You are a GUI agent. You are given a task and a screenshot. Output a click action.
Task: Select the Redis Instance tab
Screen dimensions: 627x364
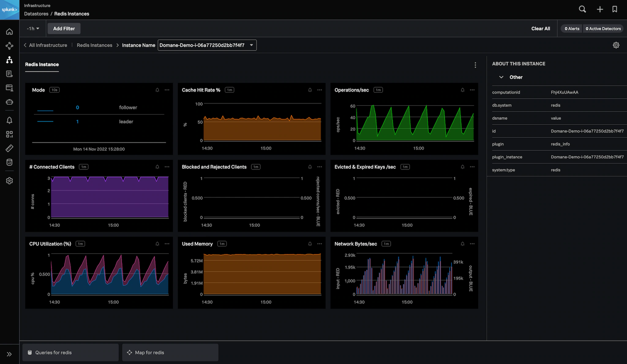[x=42, y=65]
